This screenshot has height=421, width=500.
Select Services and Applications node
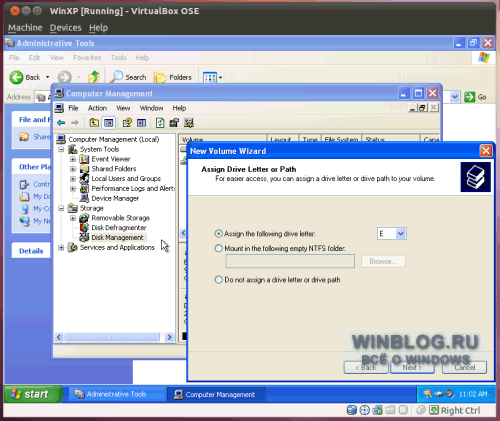tap(117, 247)
